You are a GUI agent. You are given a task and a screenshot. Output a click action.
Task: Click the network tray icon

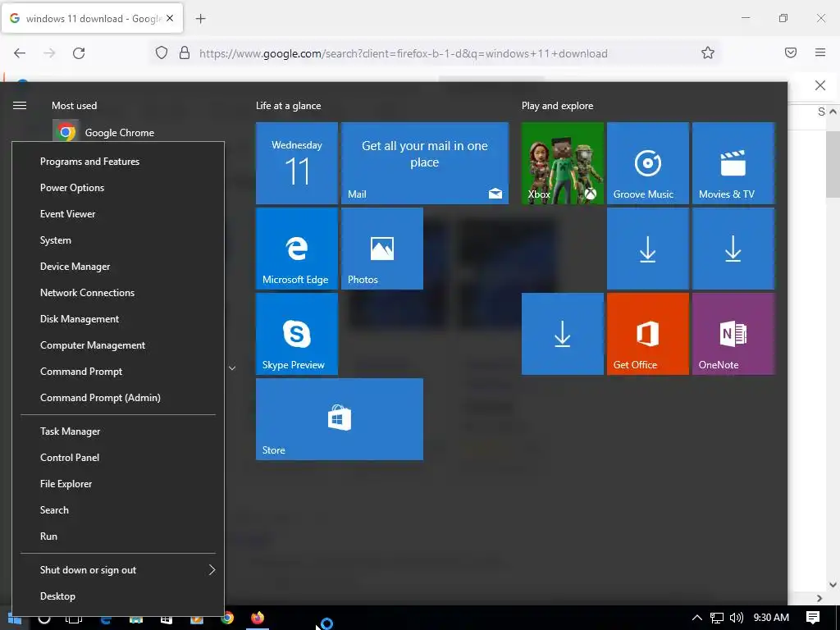point(717,618)
